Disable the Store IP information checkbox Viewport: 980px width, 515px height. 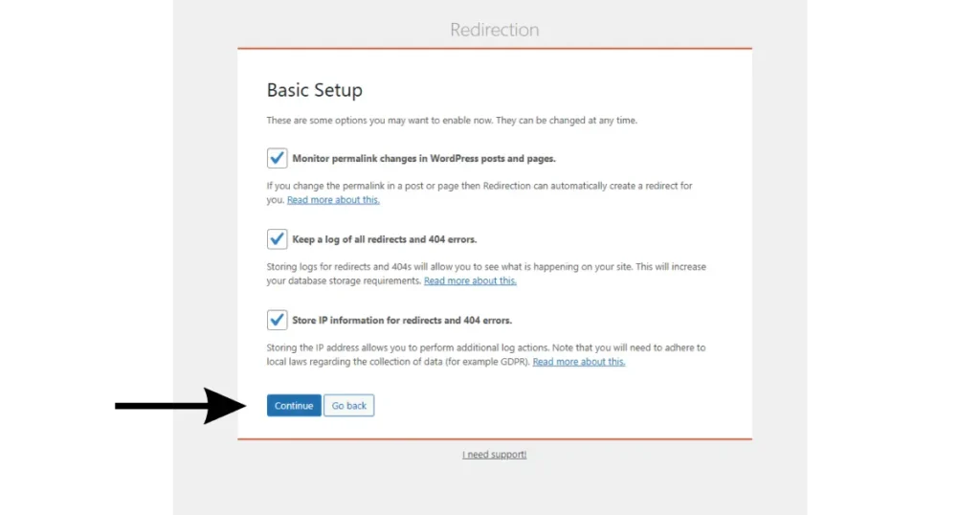[278, 320]
